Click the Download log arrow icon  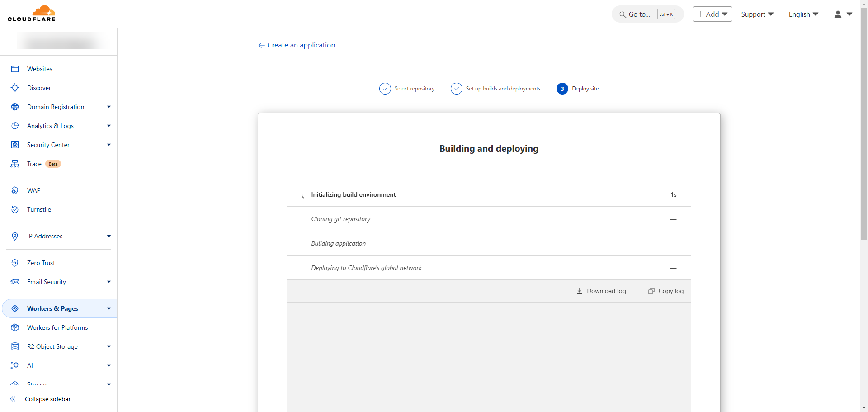tap(580, 291)
